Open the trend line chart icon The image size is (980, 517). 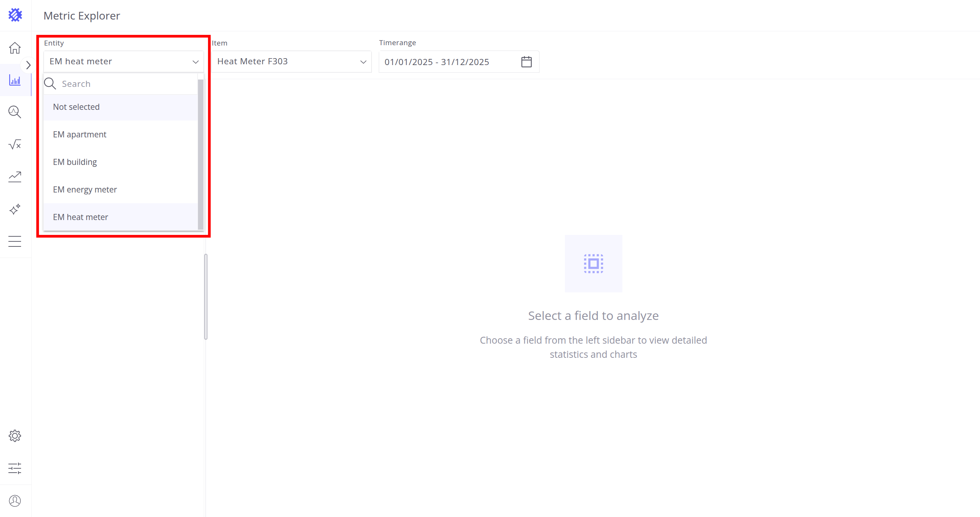pyautogui.click(x=15, y=177)
